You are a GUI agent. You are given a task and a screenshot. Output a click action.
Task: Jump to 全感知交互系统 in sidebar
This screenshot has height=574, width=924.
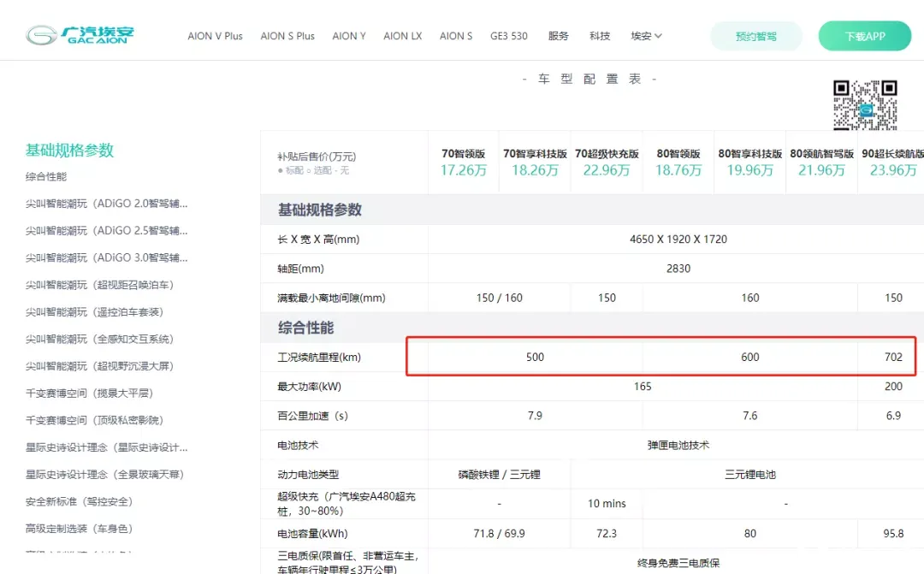pos(99,339)
